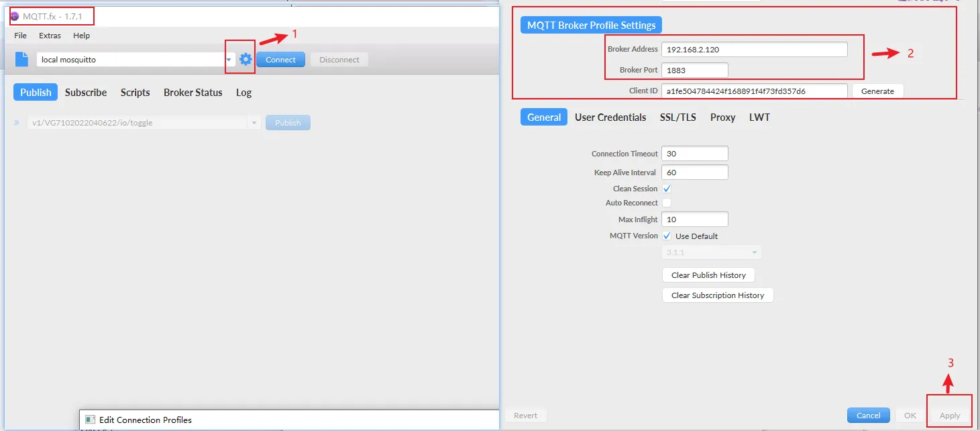Select the SSL/TLS tab
The height and width of the screenshot is (431, 980).
pos(678,117)
